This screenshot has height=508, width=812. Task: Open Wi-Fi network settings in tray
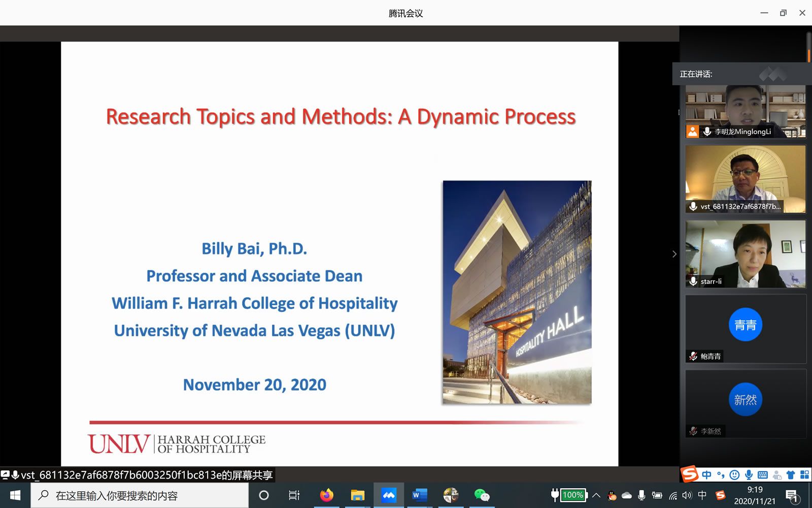pos(673,495)
